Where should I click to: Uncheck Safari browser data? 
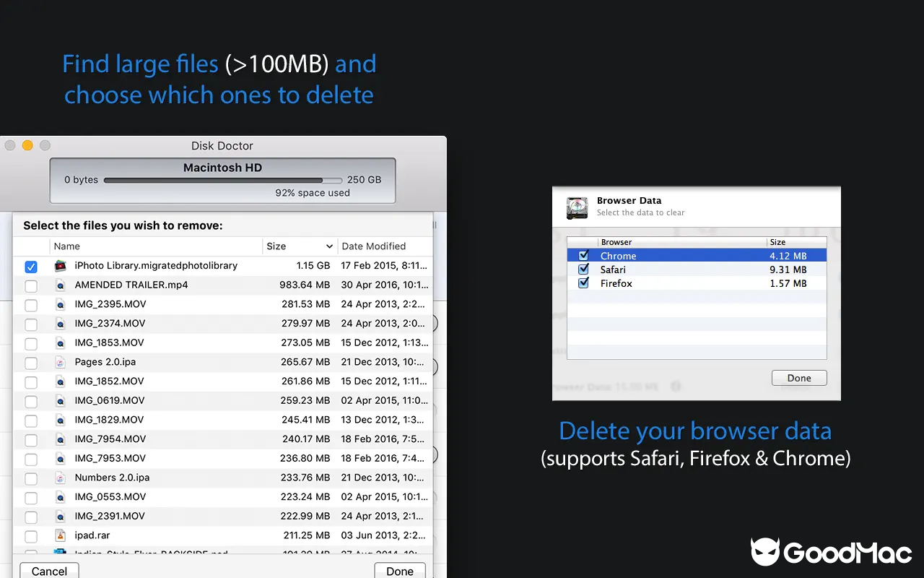583,269
